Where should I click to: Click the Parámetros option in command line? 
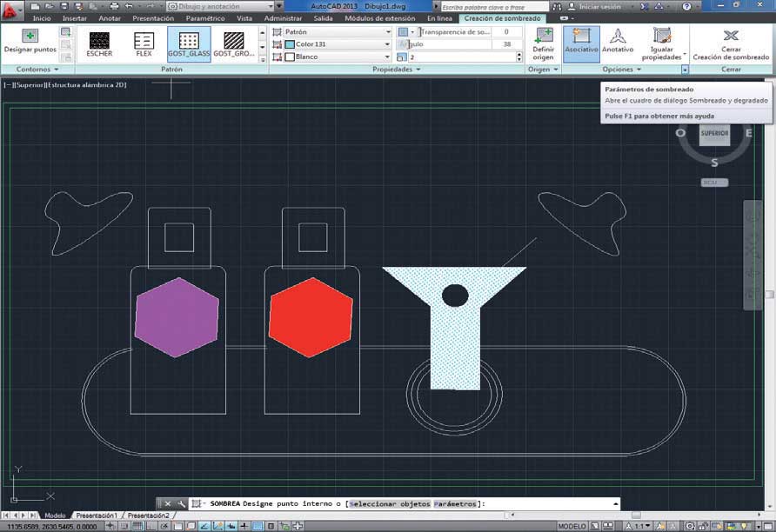click(x=455, y=503)
